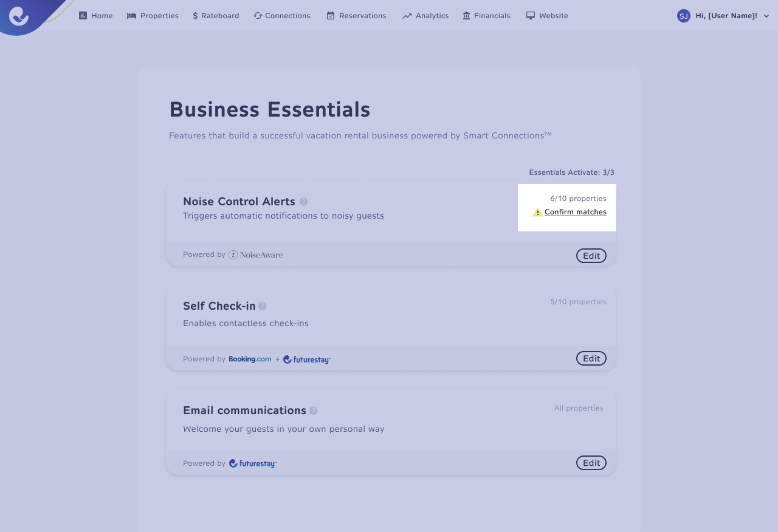Screen dimensions: 778x532
Task: Open the Home menu item
Action: (x=96, y=16)
